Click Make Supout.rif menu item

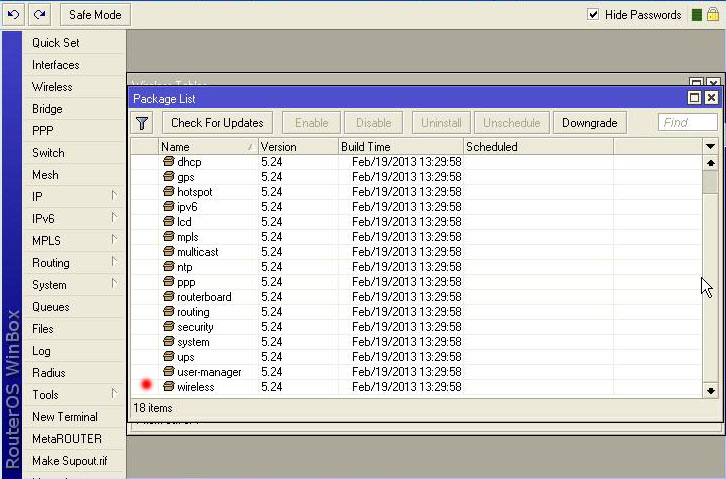coord(74,460)
